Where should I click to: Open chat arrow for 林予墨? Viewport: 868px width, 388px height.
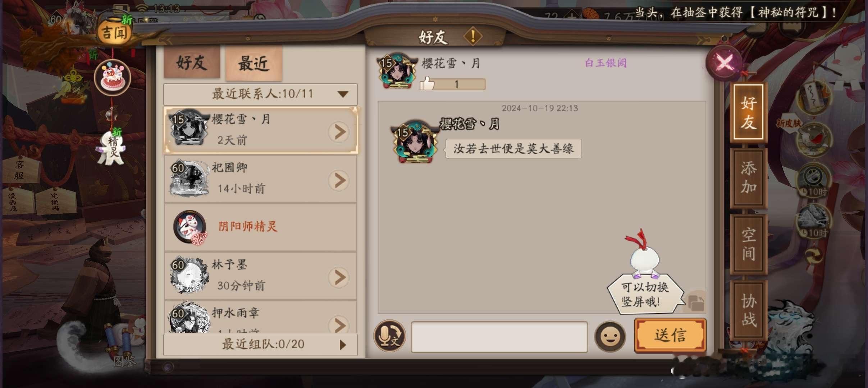pyautogui.click(x=339, y=277)
